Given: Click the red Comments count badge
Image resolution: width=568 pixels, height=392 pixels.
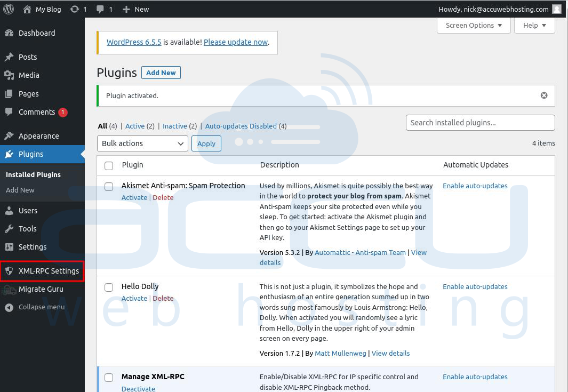Looking at the screenshot, I should pyautogui.click(x=63, y=113).
